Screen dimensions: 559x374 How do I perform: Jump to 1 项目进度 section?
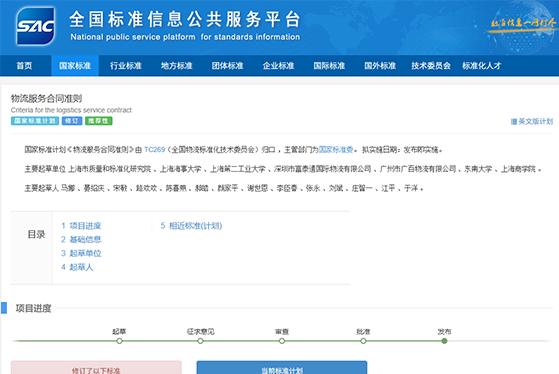[x=81, y=226]
